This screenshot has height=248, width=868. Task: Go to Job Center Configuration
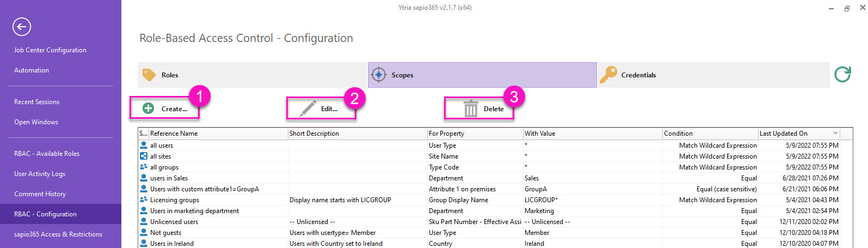tap(50, 50)
